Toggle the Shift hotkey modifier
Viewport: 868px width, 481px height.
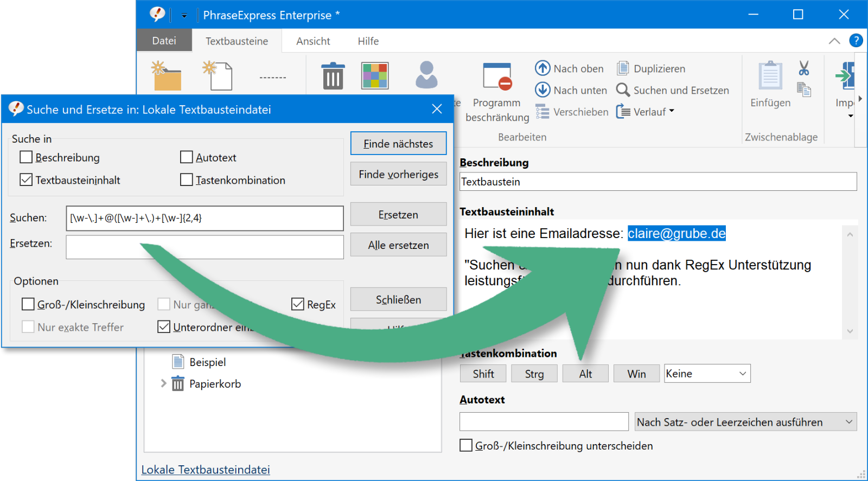483,374
